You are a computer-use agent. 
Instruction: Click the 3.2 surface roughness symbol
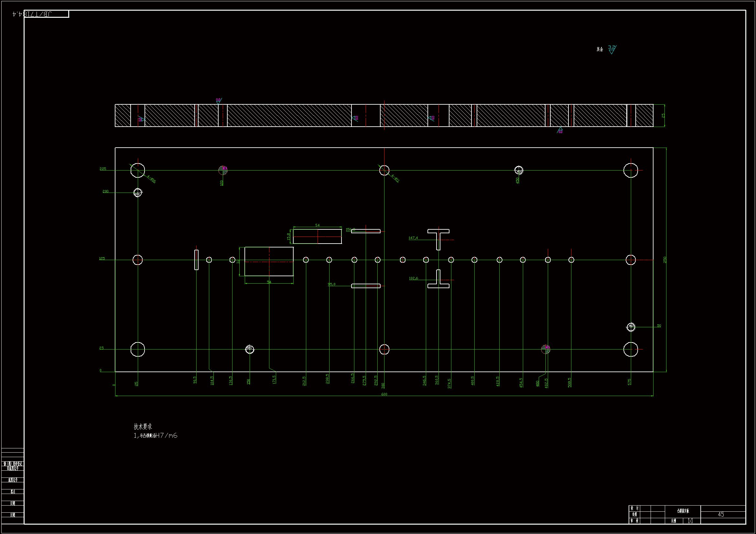pos(611,49)
